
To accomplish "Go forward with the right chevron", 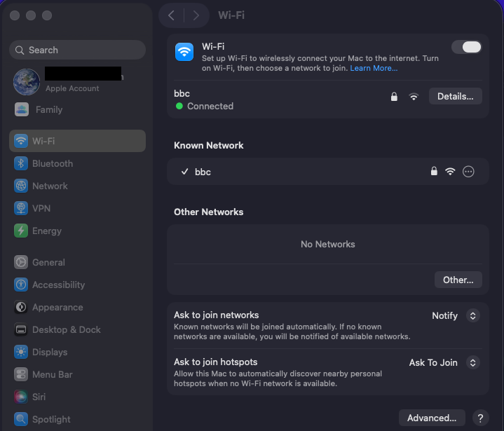I will pos(196,15).
